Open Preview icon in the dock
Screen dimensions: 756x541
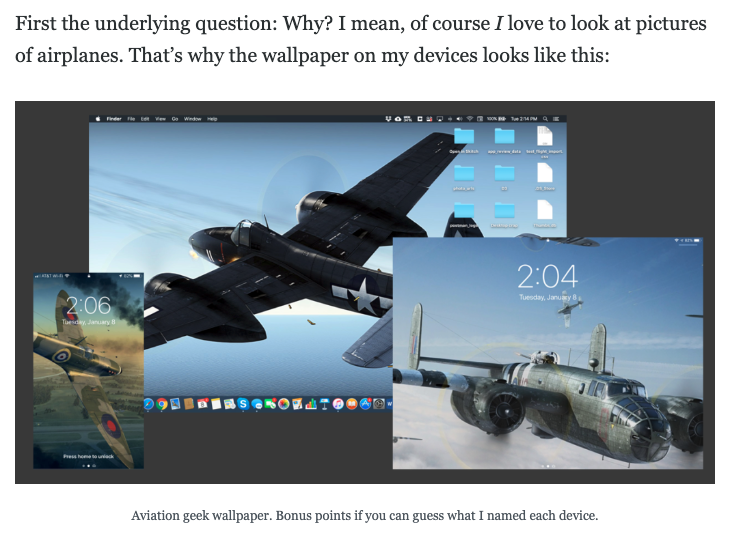coord(230,404)
